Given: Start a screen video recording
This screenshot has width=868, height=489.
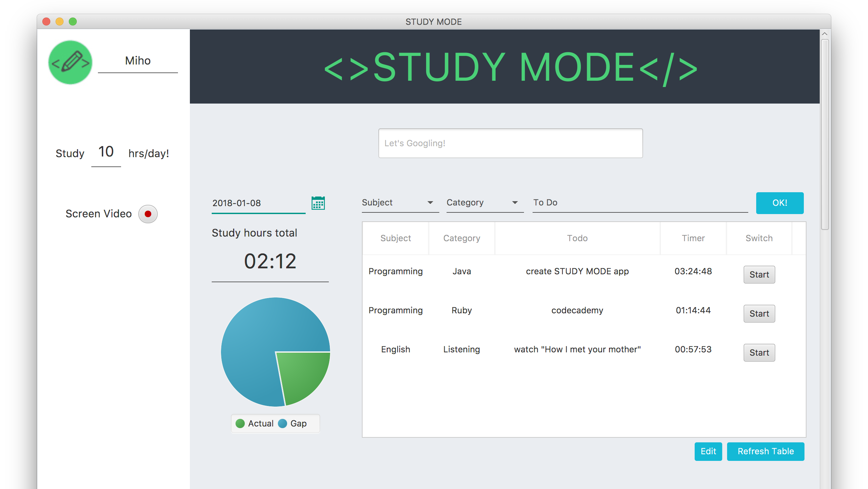Looking at the screenshot, I should [148, 214].
